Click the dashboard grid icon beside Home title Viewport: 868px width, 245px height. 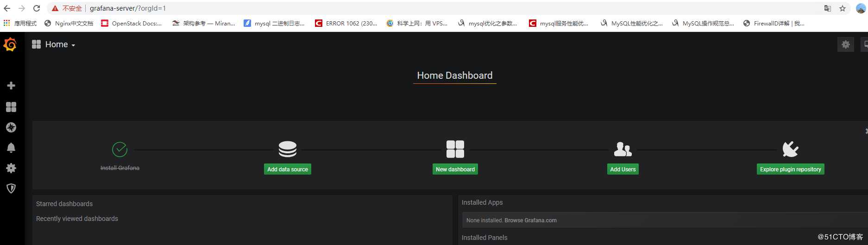[x=36, y=44]
